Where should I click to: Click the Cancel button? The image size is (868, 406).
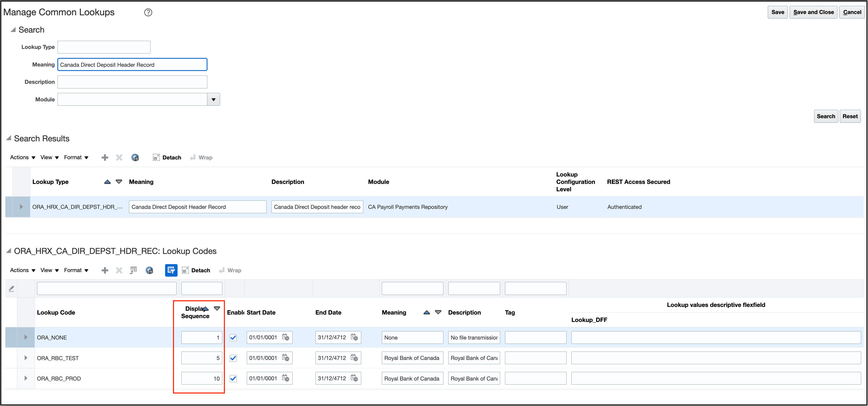click(852, 12)
